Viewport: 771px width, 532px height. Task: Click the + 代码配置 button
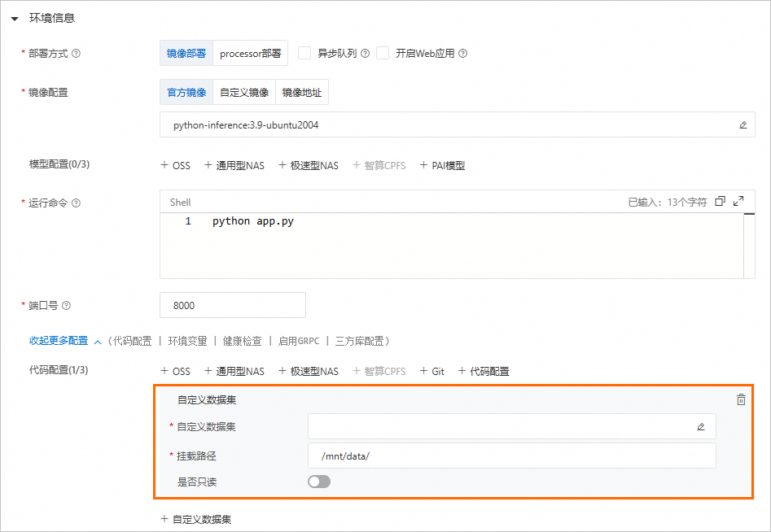click(x=484, y=372)
